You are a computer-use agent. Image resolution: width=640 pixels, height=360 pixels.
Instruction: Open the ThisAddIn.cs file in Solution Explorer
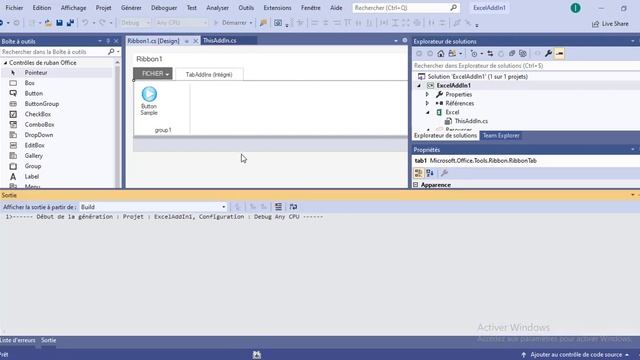[471, 121]
